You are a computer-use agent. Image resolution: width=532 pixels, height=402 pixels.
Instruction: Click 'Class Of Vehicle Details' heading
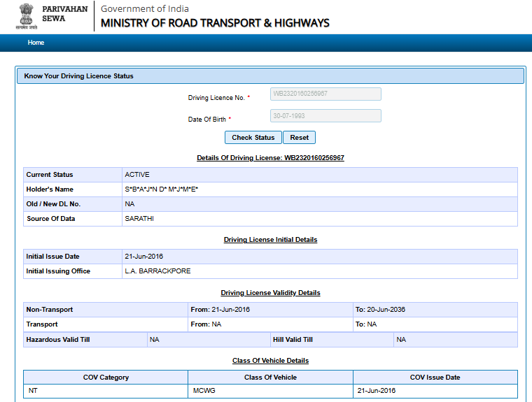coord(270,361)
